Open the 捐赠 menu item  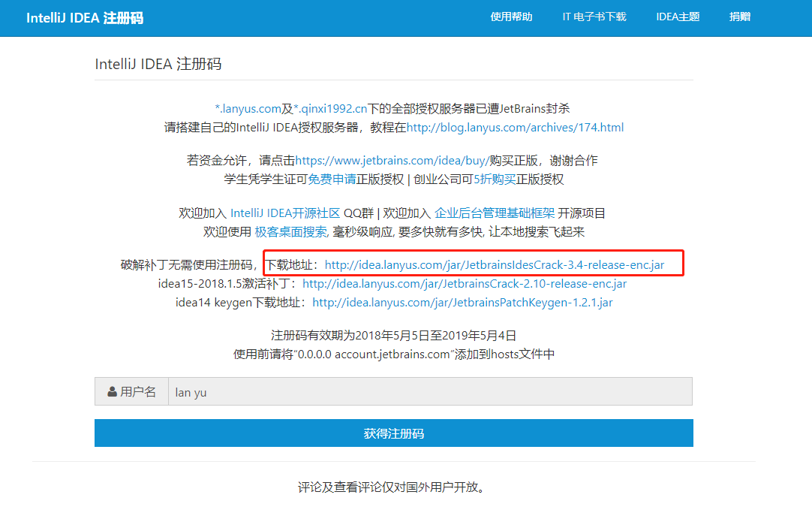coord(739,17)
